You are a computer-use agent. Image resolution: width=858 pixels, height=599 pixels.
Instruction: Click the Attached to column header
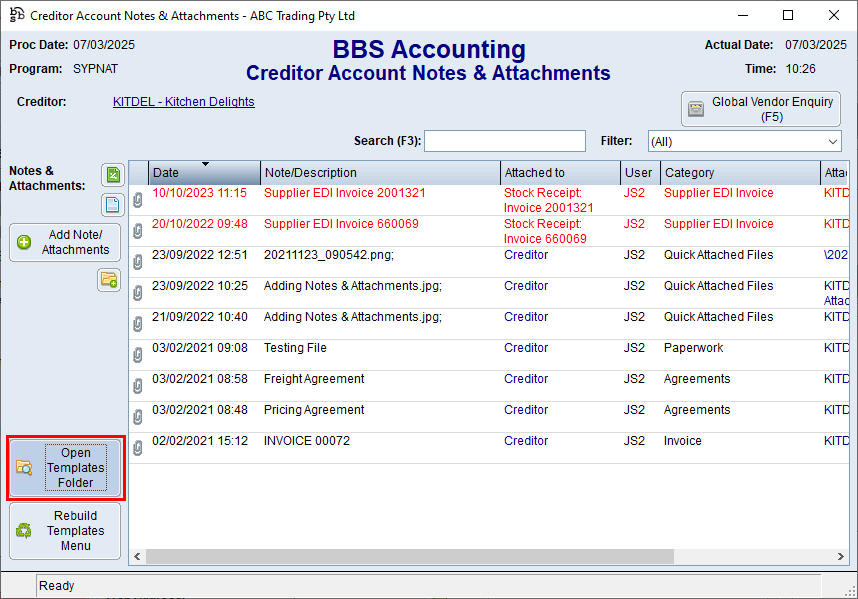[x=559, y=173]
